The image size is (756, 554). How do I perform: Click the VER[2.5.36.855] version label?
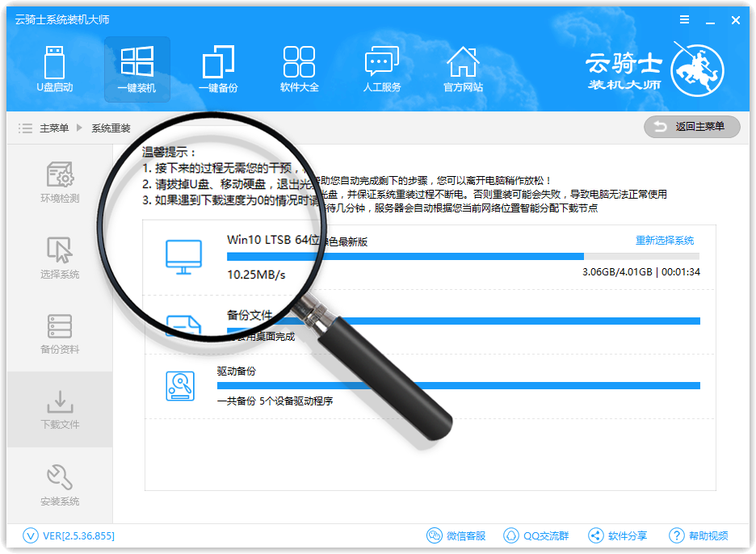(x=78, y=535)
